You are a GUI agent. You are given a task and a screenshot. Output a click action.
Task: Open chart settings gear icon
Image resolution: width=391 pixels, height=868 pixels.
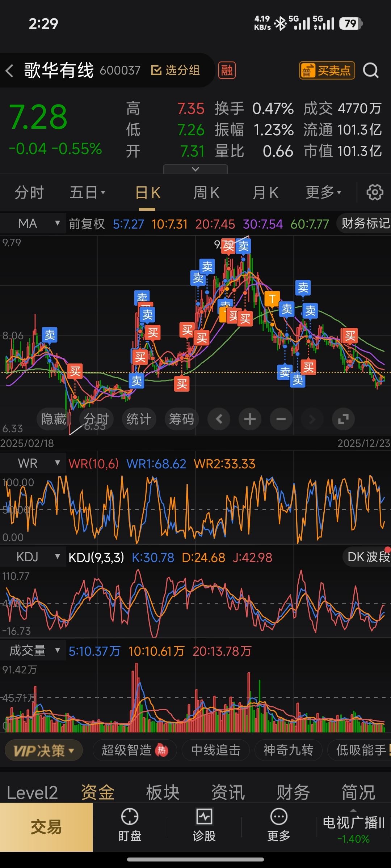[375, 192]
